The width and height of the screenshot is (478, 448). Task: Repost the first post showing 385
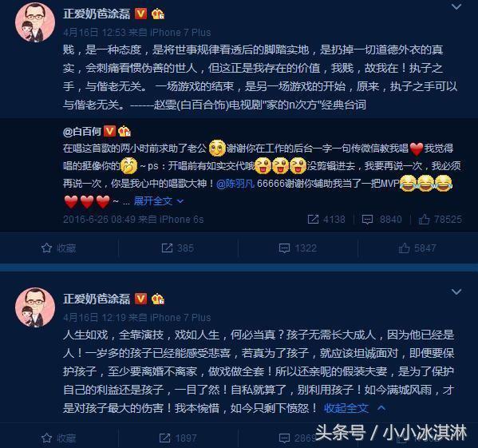pos(178,248)
